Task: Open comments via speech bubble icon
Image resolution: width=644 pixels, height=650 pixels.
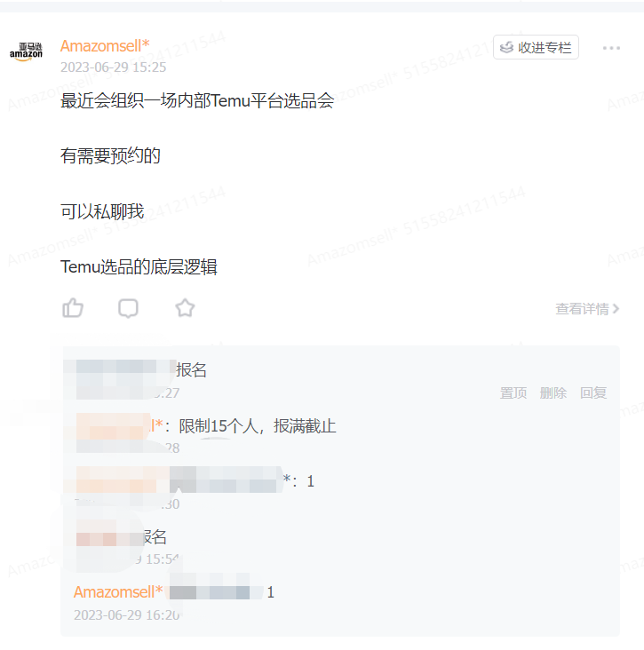Action: click(x=128, y=308)
